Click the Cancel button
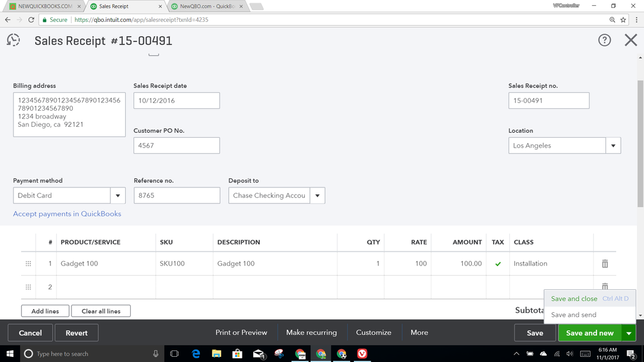This screenshot has width=644, height=362. 30,333
